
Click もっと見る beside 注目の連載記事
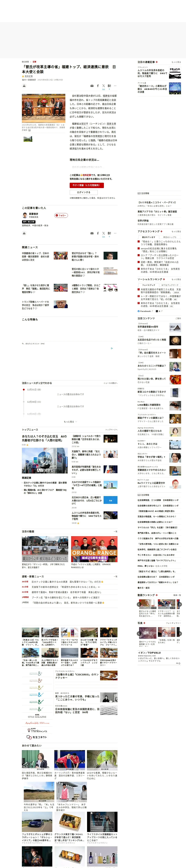click(176, 62)
